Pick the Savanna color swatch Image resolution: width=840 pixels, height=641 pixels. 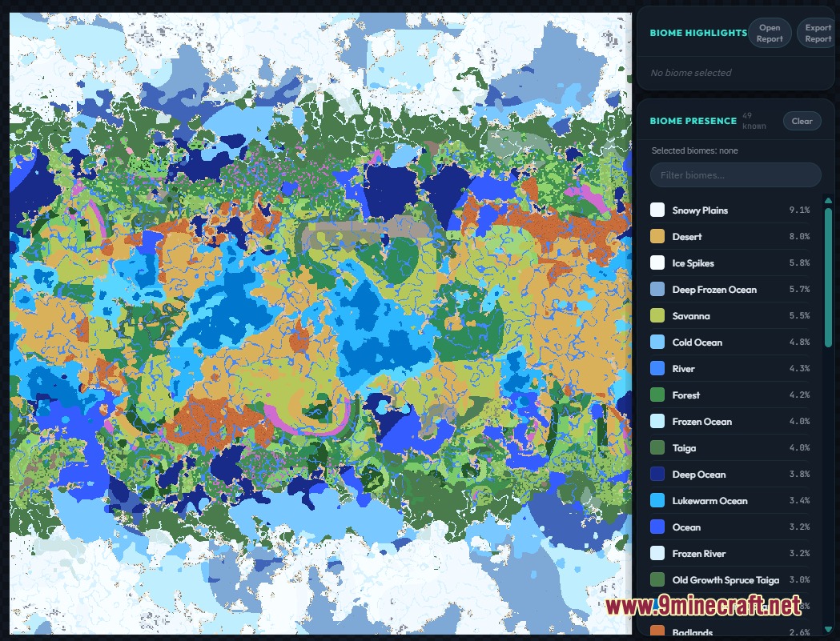tap(657, 315)
